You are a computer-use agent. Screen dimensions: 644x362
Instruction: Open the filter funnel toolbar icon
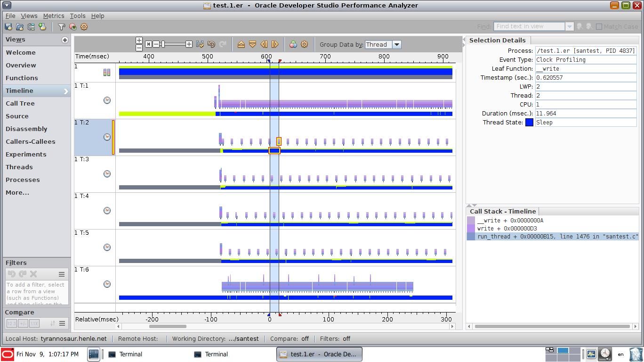[x=61, y=27]
